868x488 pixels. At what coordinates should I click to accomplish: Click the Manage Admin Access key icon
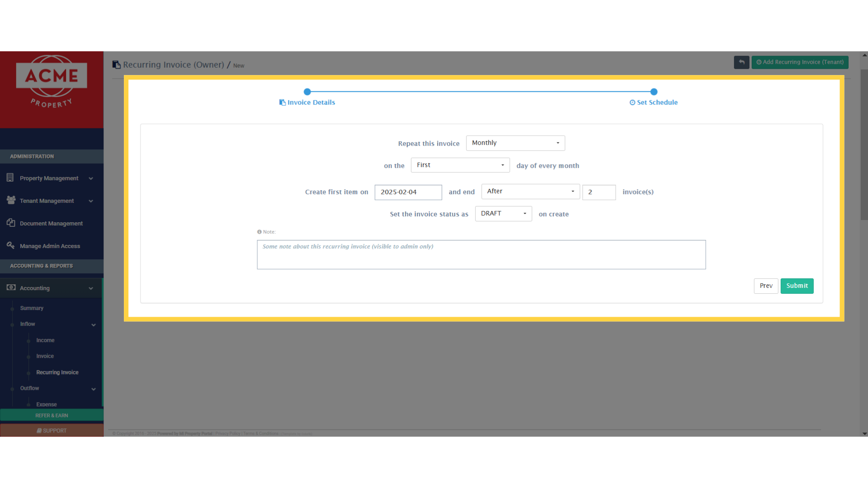10,245
